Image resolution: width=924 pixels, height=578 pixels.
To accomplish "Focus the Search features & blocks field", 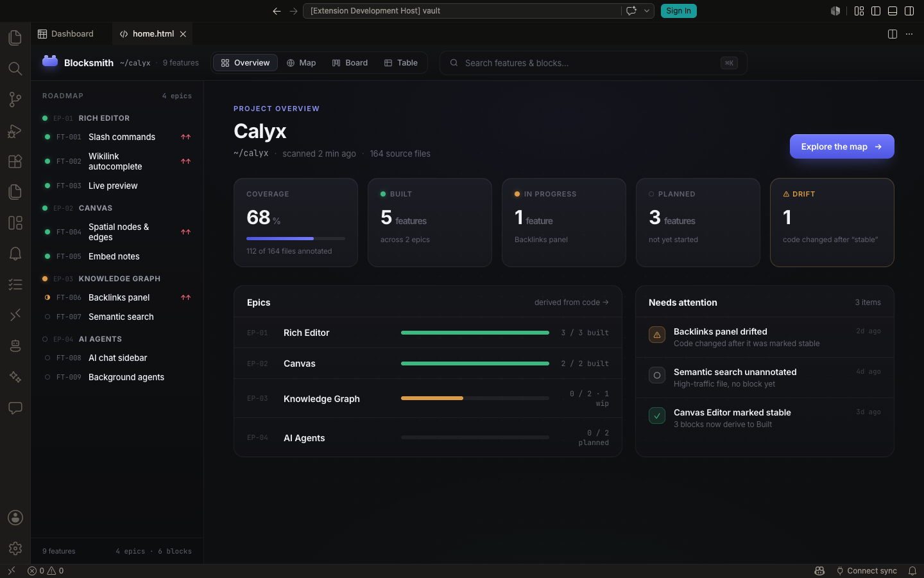I will pyautogui.click(x=594, y=63).
